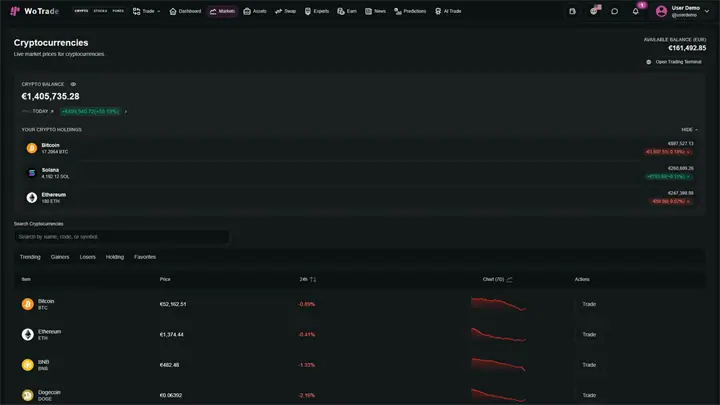Screen dimensions: 720x405
Task: Click Trade in the Bitcoin row
Action: [x=589, y=304]
